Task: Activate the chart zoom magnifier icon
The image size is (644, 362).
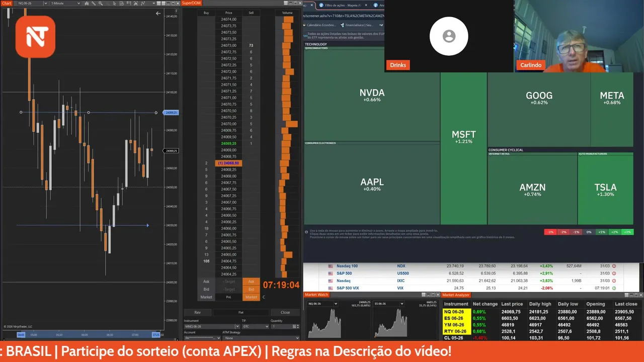Action: [x=101, y=3]
